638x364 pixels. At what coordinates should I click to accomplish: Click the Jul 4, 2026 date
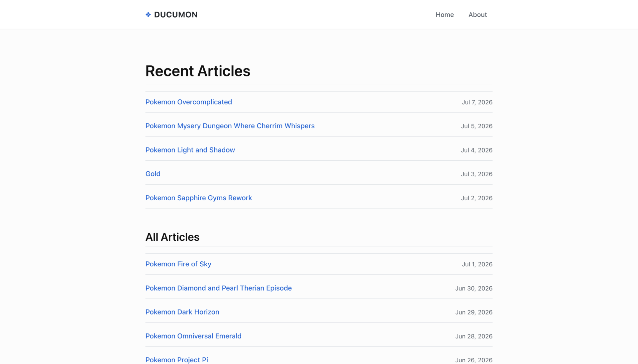477,150
